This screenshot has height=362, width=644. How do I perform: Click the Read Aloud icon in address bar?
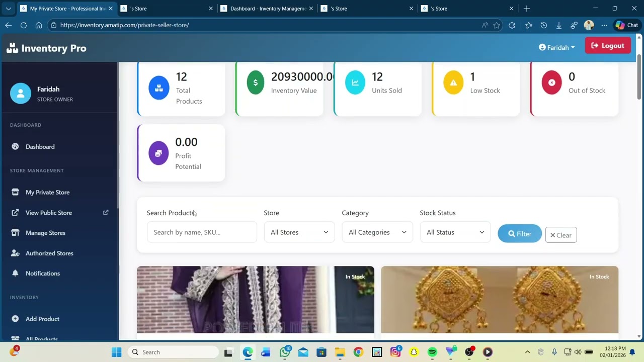coord(485,25)
